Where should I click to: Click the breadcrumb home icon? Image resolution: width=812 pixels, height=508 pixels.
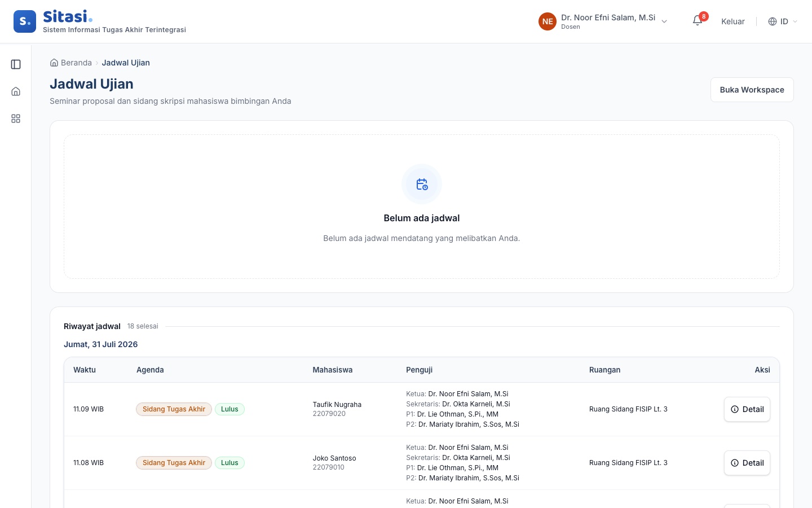point(54,63)
